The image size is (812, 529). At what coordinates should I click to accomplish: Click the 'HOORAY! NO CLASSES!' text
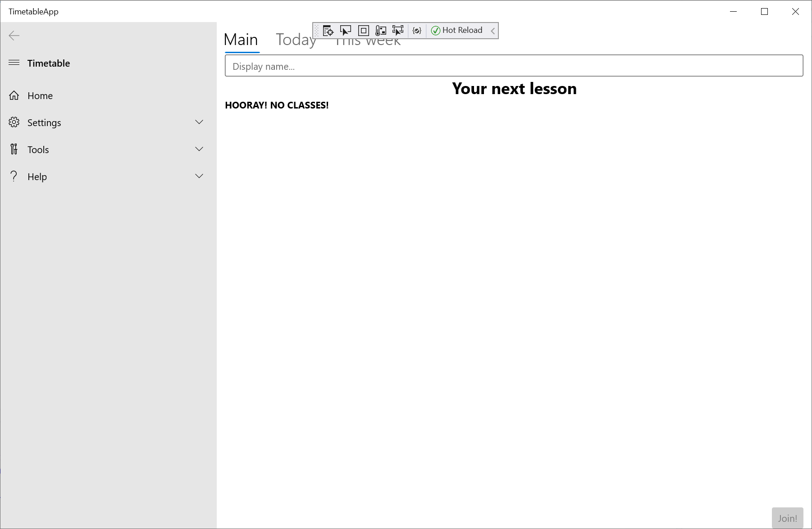277,105
